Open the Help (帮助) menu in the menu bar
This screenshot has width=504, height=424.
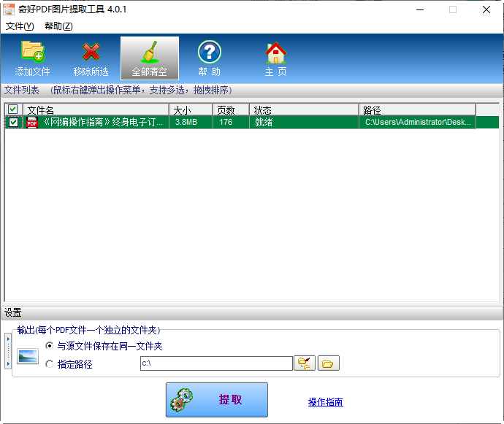(x=58, y=26)
